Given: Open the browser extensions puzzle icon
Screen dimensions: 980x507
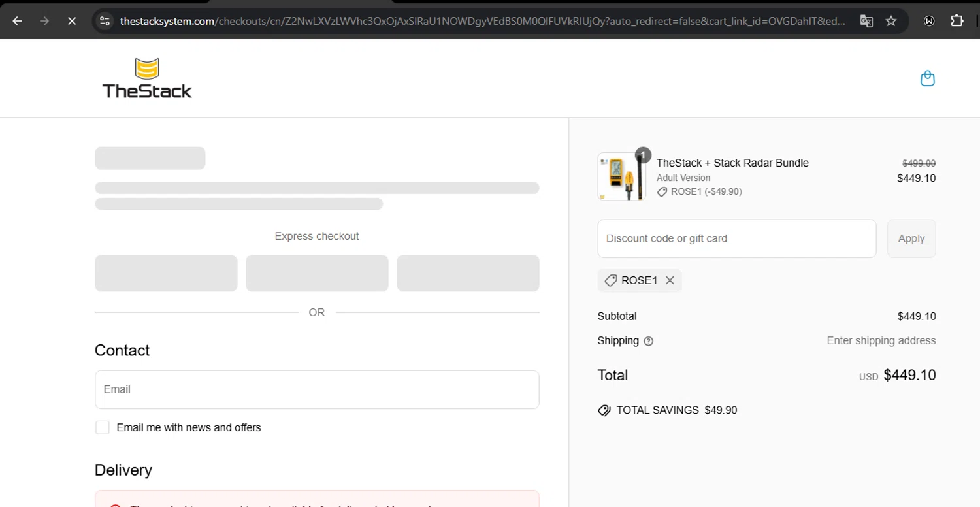Looking at the screenshot, I should click(957, 21).
